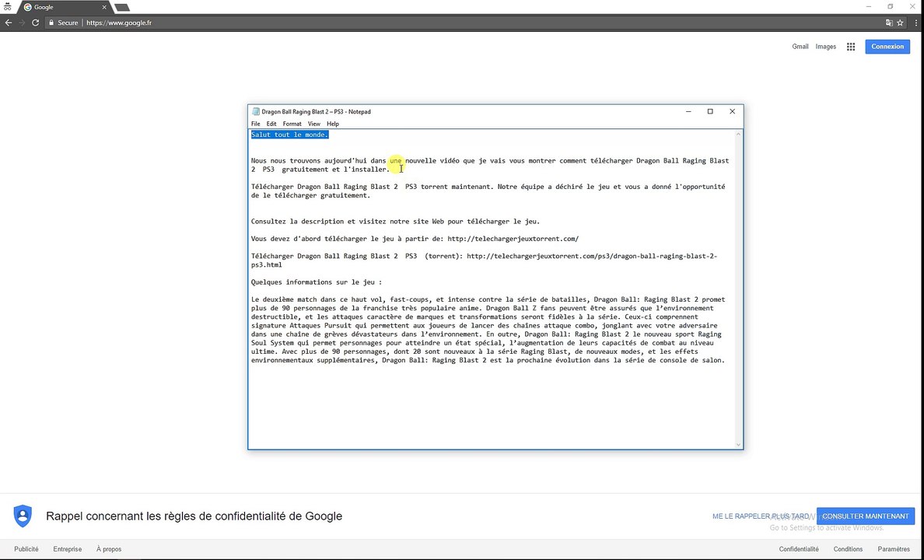Open the Gmail link
Screen dimensions: 924x560
pyautogui.click(x=800, y=47)
